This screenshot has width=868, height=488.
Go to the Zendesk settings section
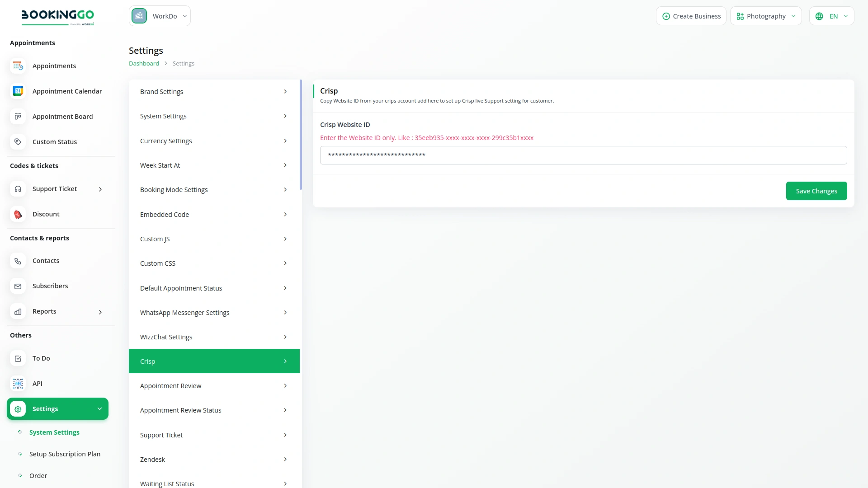tap(214, 460)
